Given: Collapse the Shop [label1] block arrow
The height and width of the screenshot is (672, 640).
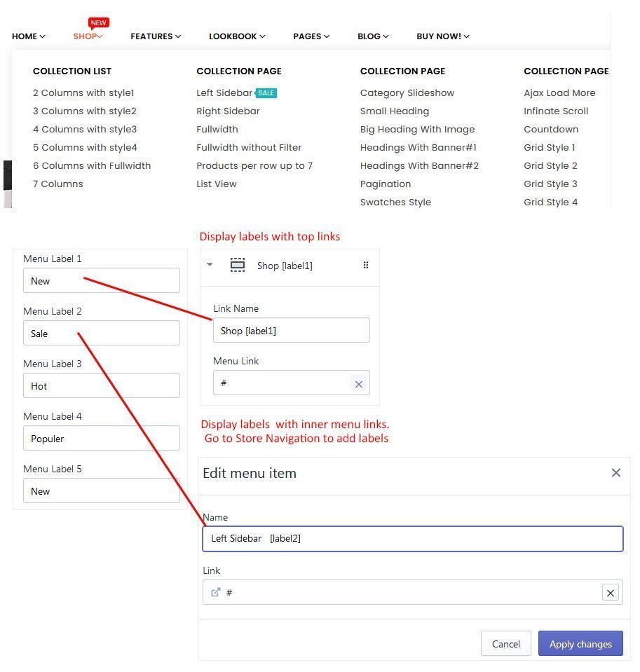Looking at the screenshot, I should [210, 264].
